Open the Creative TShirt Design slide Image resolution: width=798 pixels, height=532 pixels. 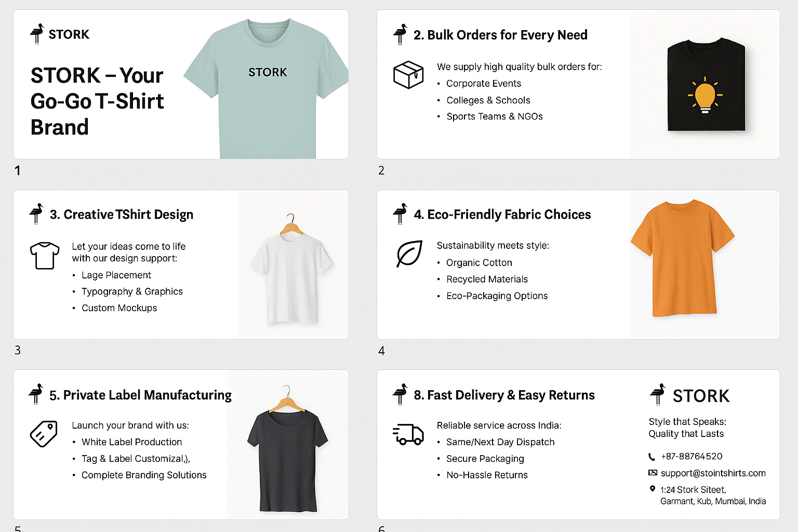[x=181, y=264]
